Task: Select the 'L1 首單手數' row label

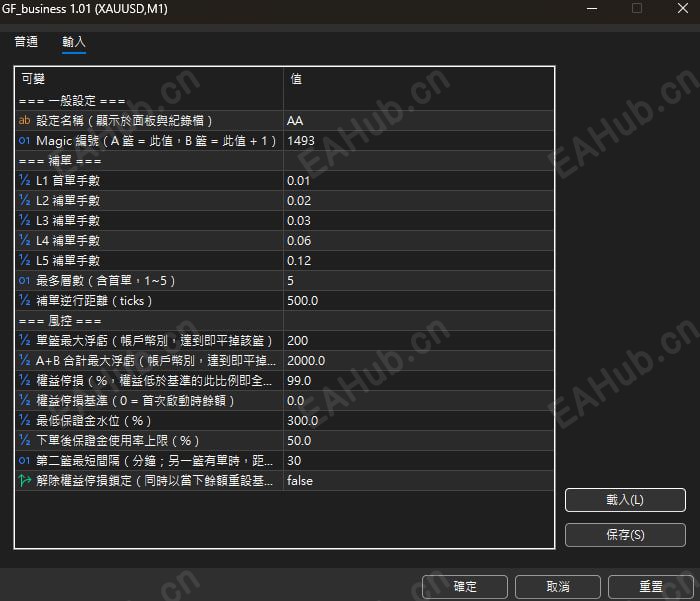Action: click(68, 180)
